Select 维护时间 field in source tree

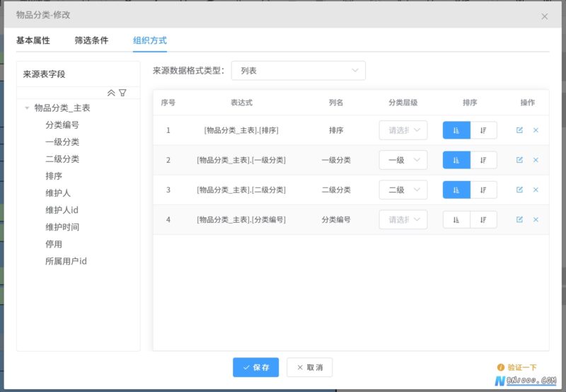pos(62,227)
